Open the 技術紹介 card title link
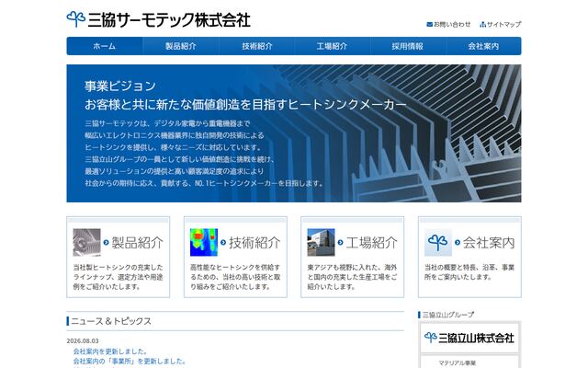This screenshot has height=368, width=588. point(254,243)
